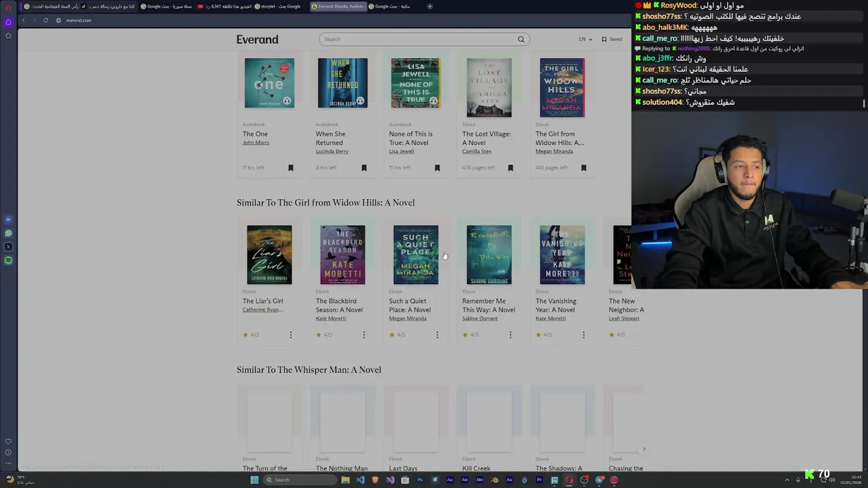868x488 pixels.
Task: Expand the EN language dropdown
Action: pyautogui.click(x=585, y=39)
